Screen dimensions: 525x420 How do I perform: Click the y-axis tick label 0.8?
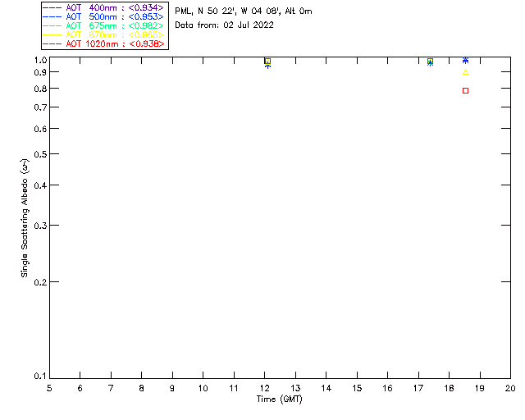point(40,89)
